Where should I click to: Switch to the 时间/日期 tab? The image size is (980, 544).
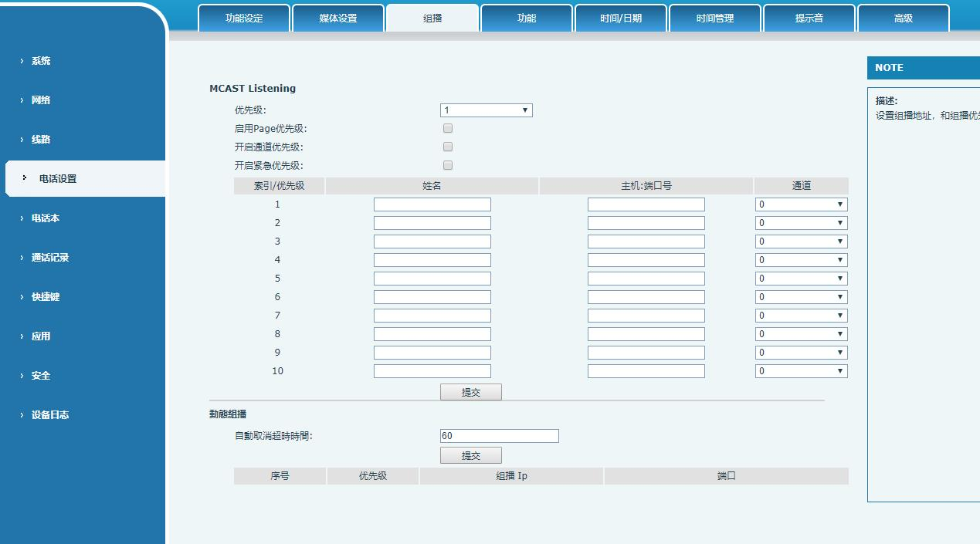click(x=621, y=18)
